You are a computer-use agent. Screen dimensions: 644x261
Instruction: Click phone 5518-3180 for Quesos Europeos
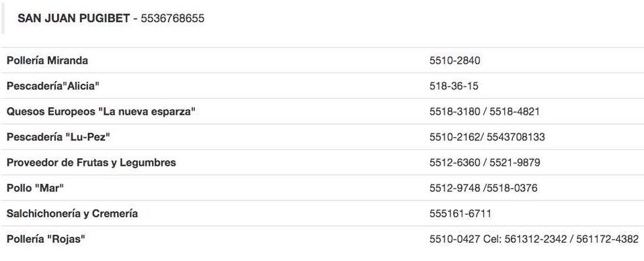[454, 111]
